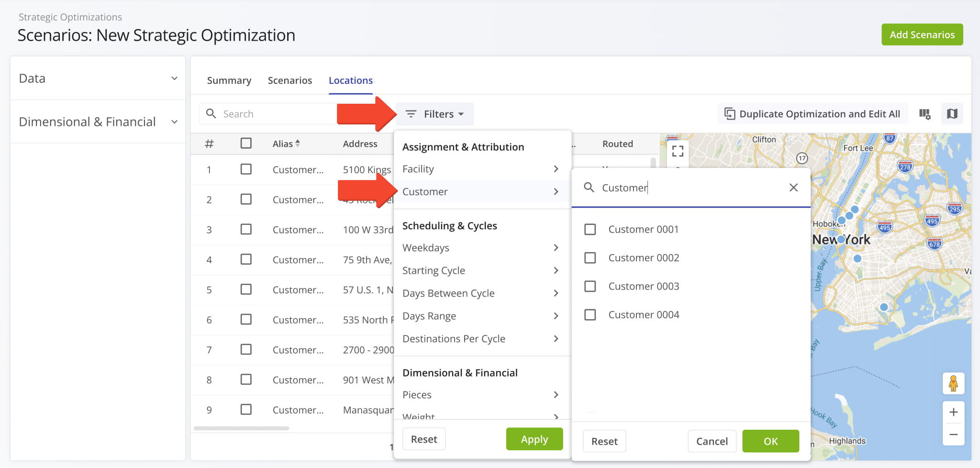
Task: Open the Weekdays filter submenu
Action: (x=480, y=248)
